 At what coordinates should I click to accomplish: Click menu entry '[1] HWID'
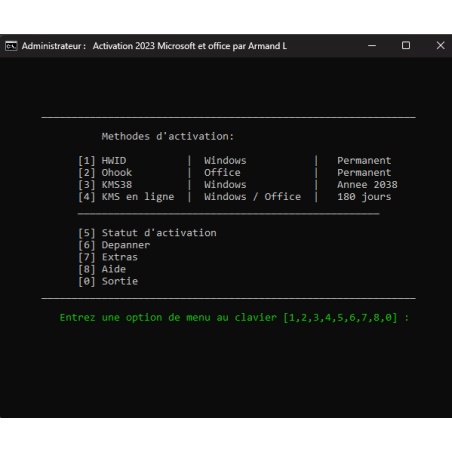[102, 161]
